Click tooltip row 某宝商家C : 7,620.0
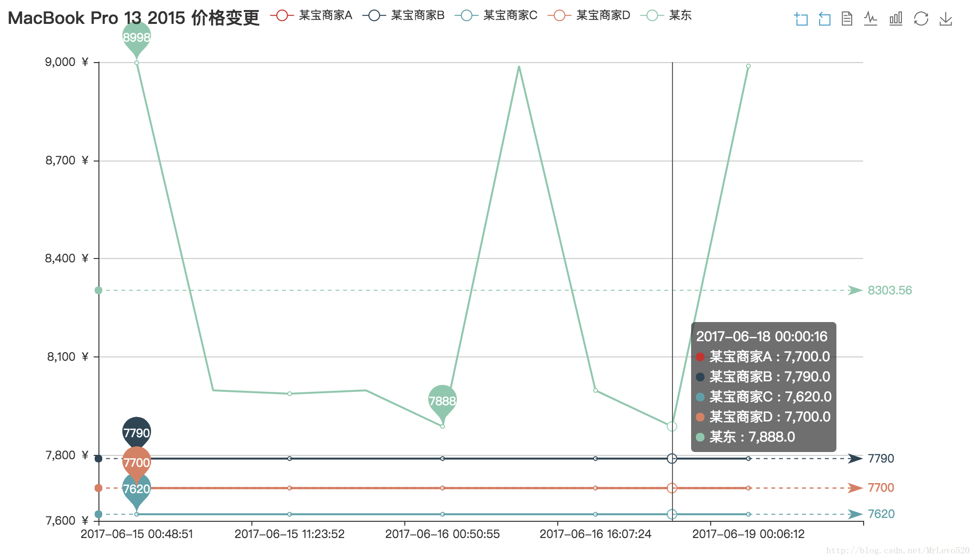 [x=764, y=397]
